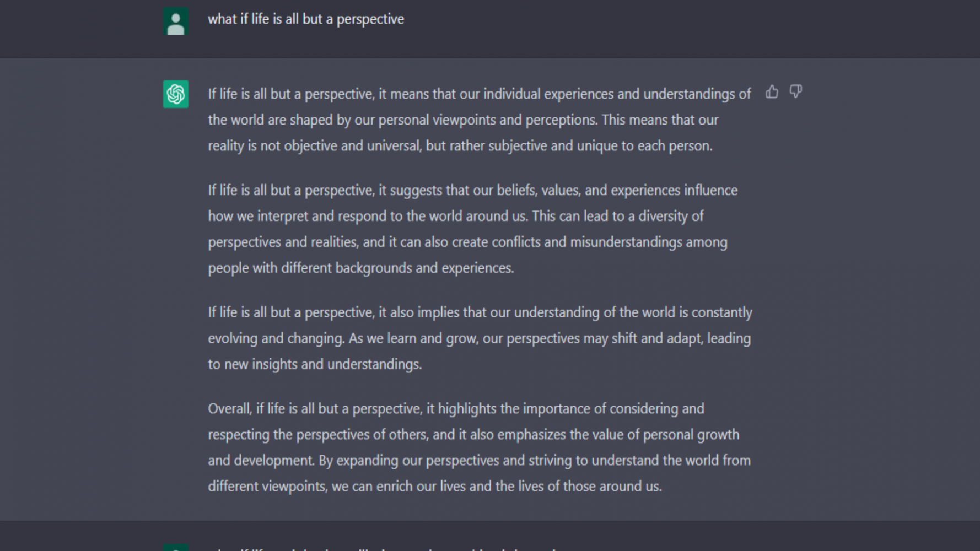Click the first line of the response's first paragraph

coord(479,94)
